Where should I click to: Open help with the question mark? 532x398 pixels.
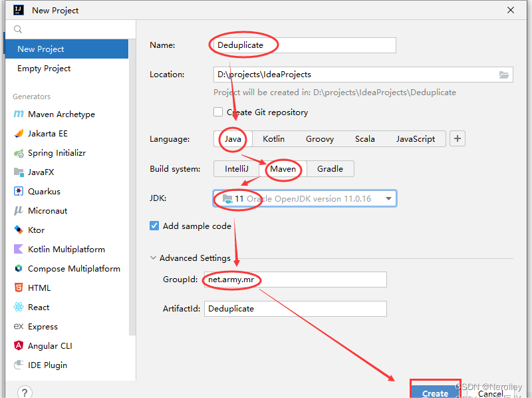(x=25, y=393)
